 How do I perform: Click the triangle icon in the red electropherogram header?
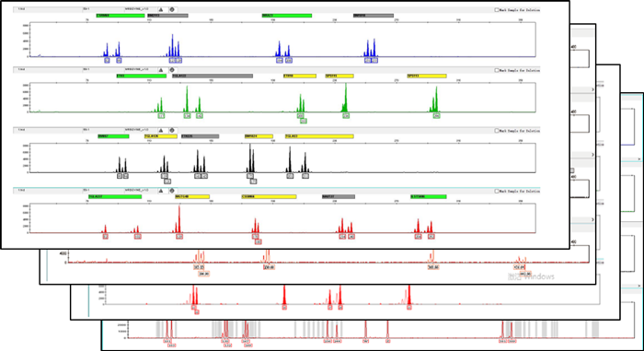[161, 191]
